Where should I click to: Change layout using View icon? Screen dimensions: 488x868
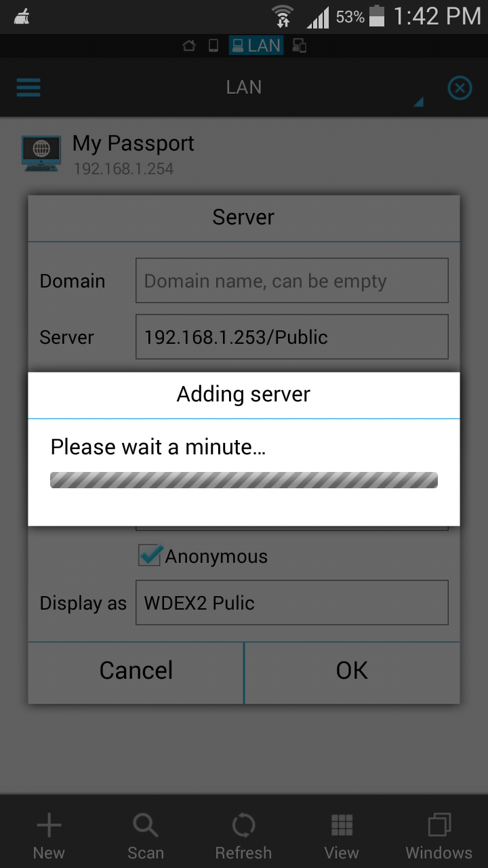coord(342,836)
